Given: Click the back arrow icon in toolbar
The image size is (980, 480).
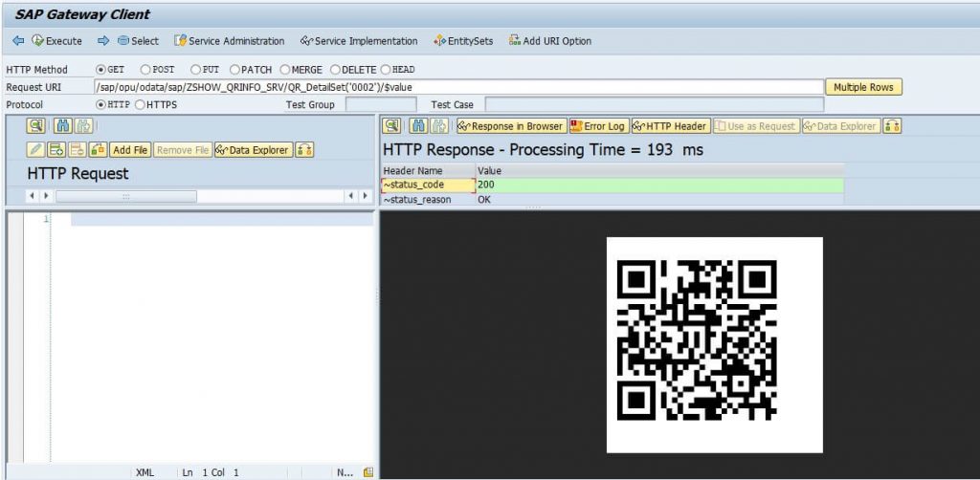Looking at the screenshot, I should tap(18, 41).
